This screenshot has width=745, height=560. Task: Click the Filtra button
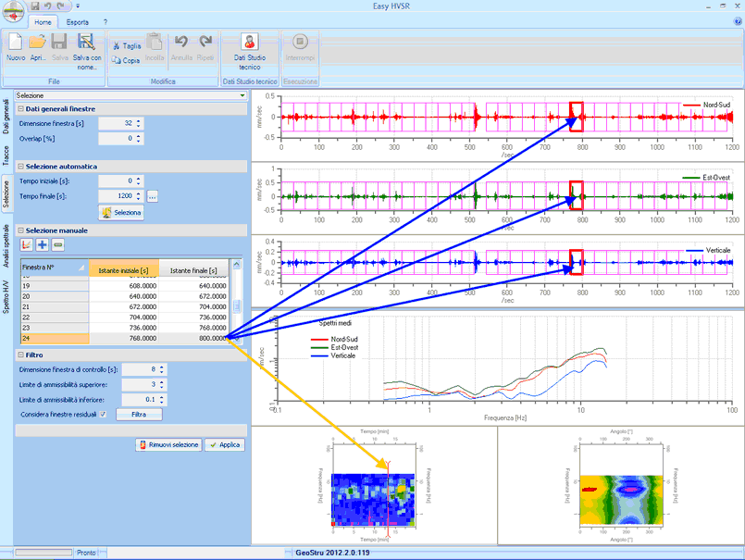click(x=139, y=415)
